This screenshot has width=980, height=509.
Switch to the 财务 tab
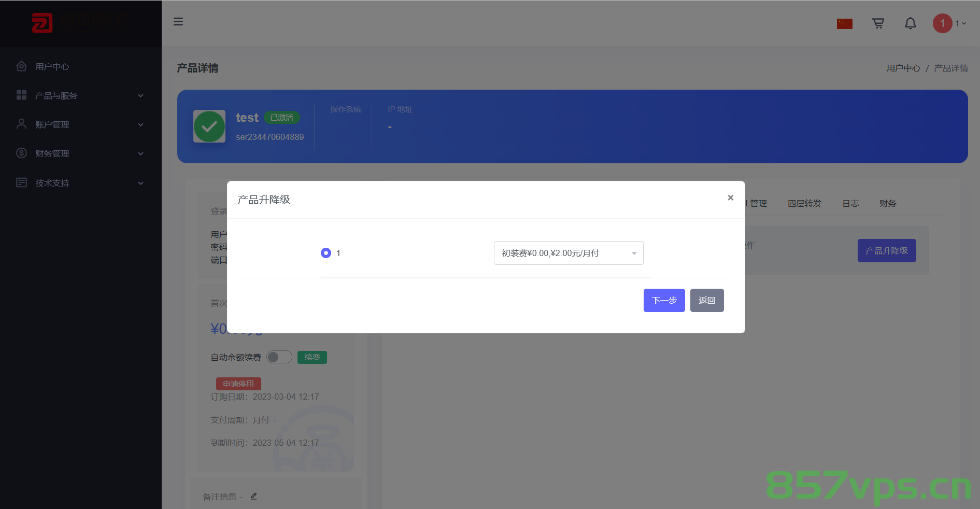click(888, 204)
